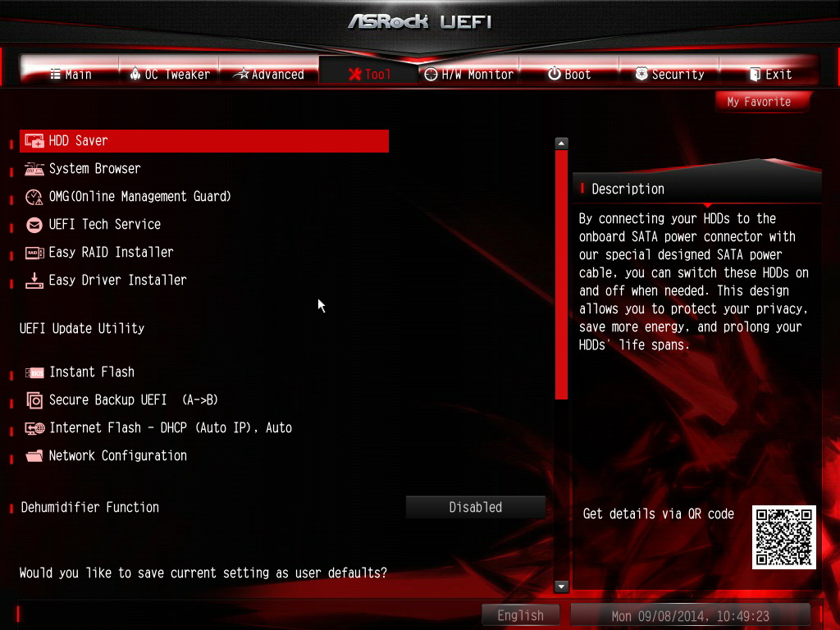840x630 pixels.
Task: Open Dehumidifier Function Disabled dropdown
Action: click(x=475, y=507)
